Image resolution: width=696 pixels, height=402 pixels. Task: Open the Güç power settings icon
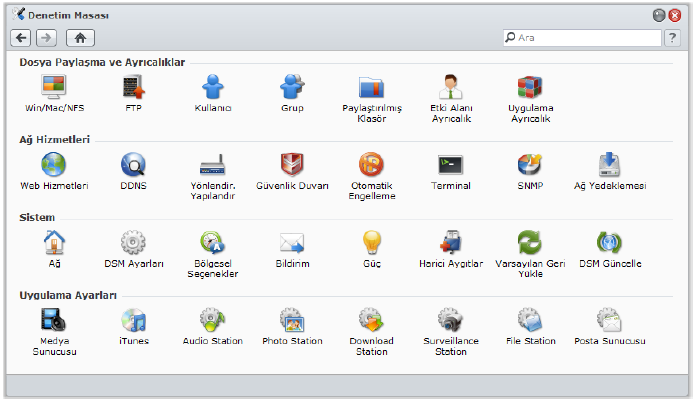[x=371, y=243]
